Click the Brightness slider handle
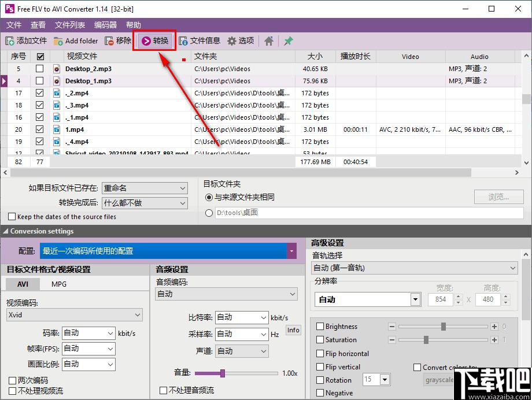Screen dimensions: 532x400 click(x=444, y=327)
